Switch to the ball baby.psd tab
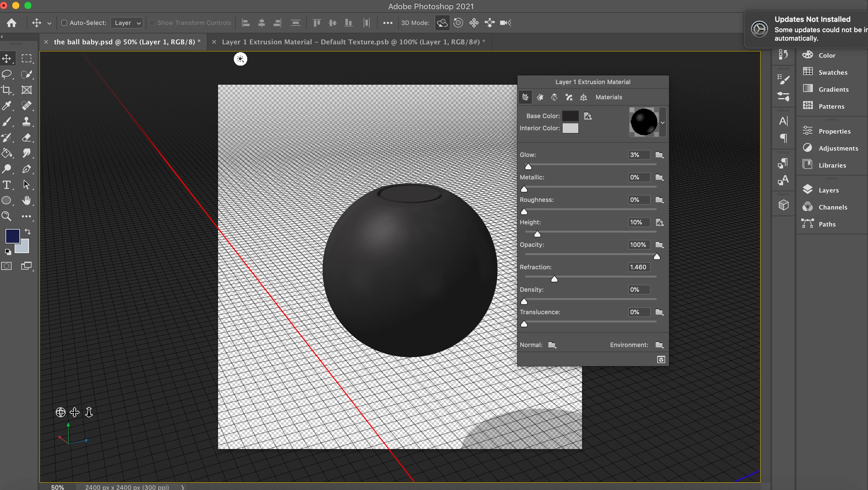868x490 pixels. (x=127, y=42)
